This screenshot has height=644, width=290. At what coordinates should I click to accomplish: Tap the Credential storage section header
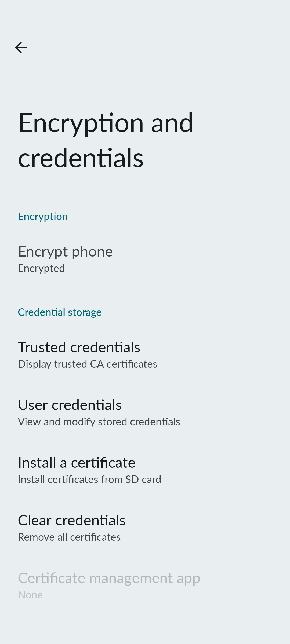coord(60,312)
